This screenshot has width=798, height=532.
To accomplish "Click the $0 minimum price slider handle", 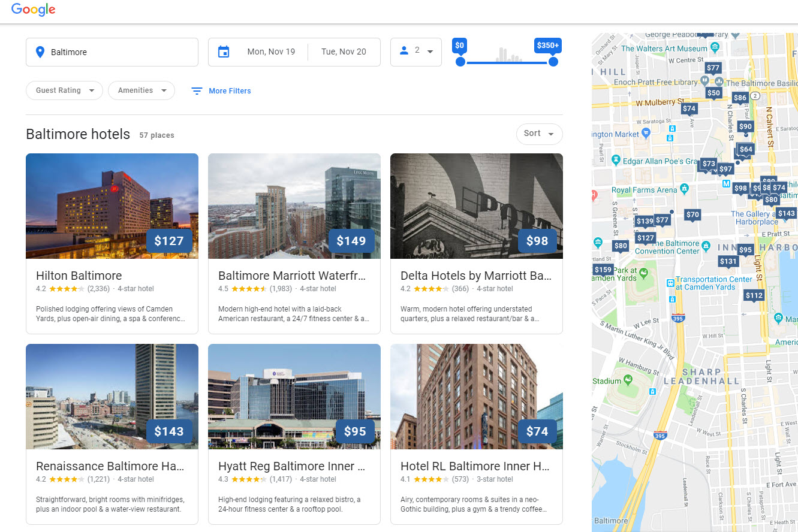I will tap(460, 61).
